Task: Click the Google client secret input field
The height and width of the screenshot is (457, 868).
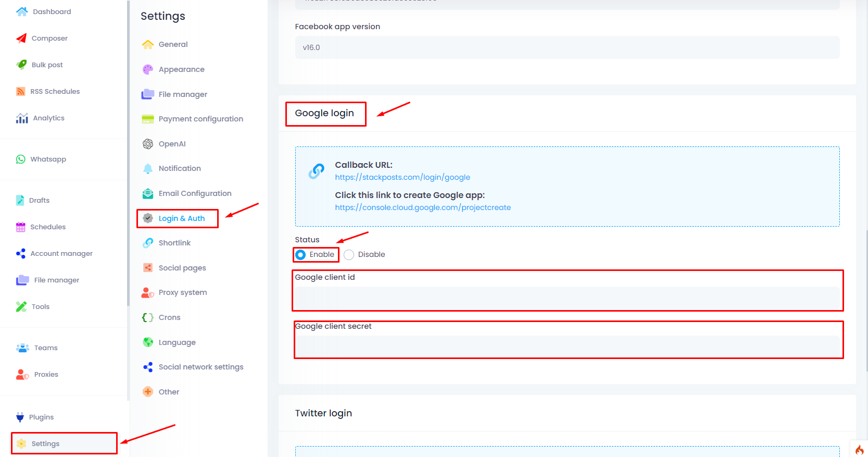Action: pyautogui.click(x=567, y=347)
